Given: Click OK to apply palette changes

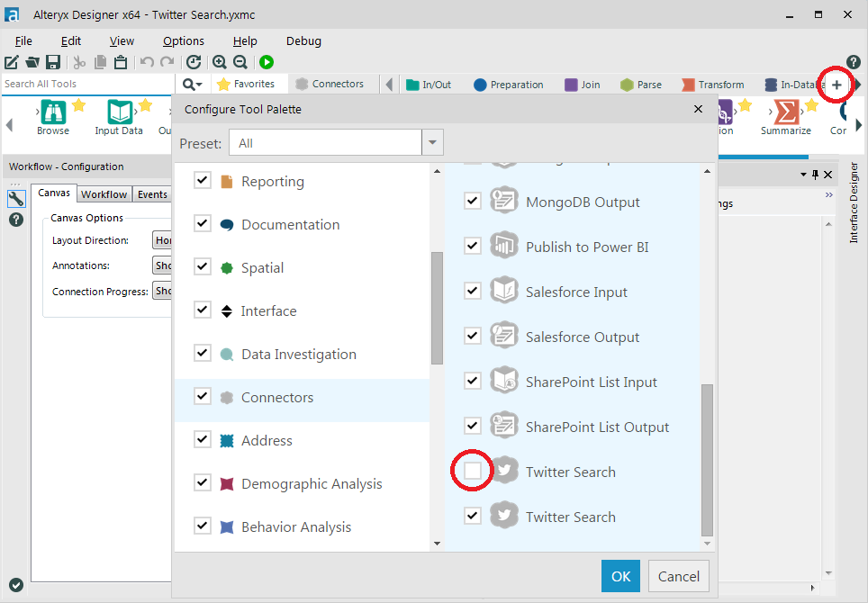Looking at the screenshot, I should (x=620, y=576).
